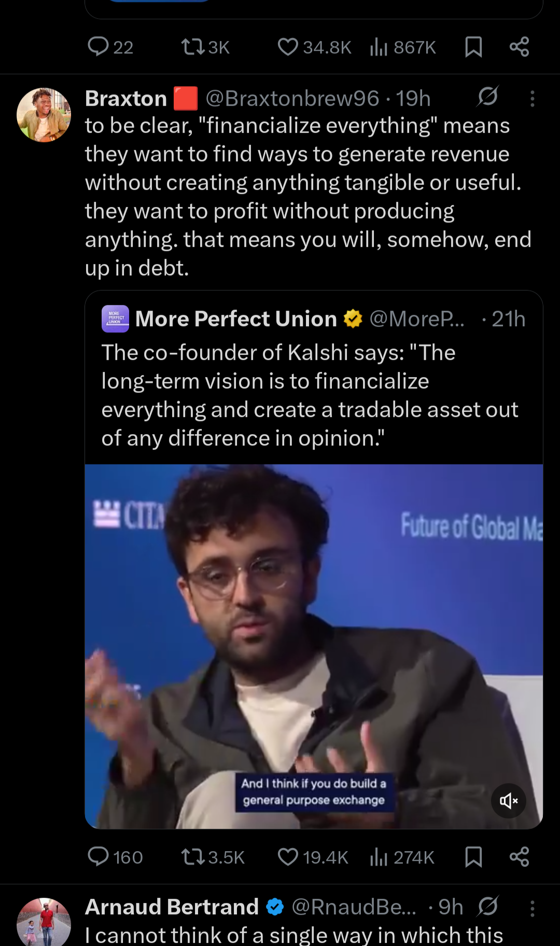Open the Grok icon on Braxton's tweet
The image size is (560, 946).
coord(488,96)
